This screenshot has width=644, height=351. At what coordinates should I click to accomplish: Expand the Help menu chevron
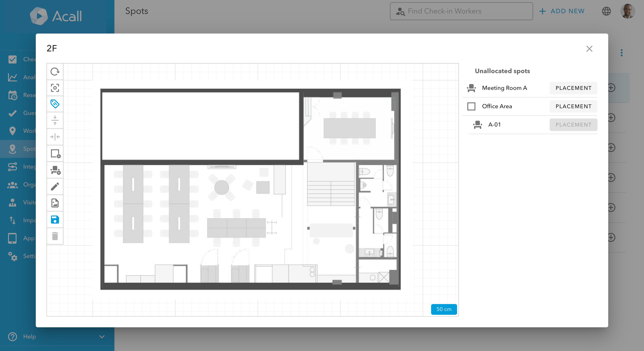[102, 336]
